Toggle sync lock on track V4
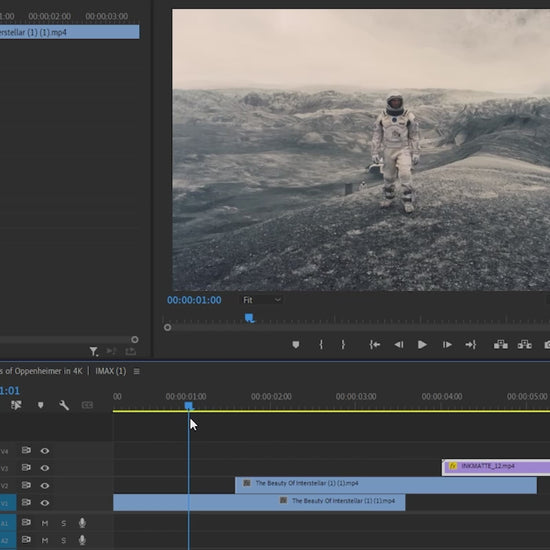Image resolution: width=550 pixels, height=550 pixels. pos(26,450)
